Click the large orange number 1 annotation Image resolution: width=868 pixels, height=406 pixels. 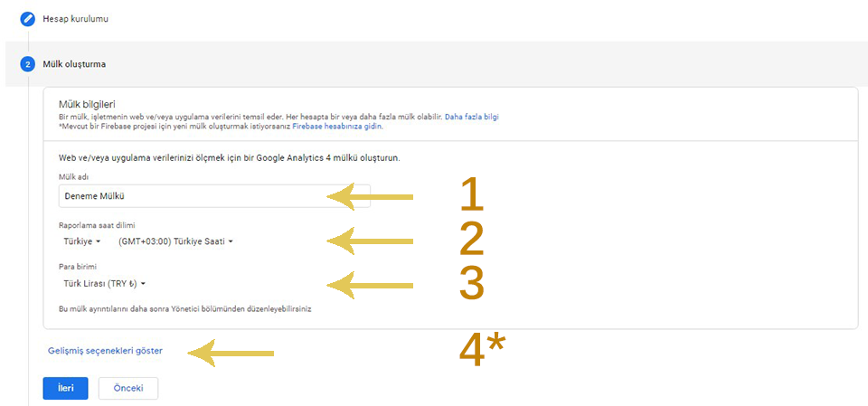472,194
